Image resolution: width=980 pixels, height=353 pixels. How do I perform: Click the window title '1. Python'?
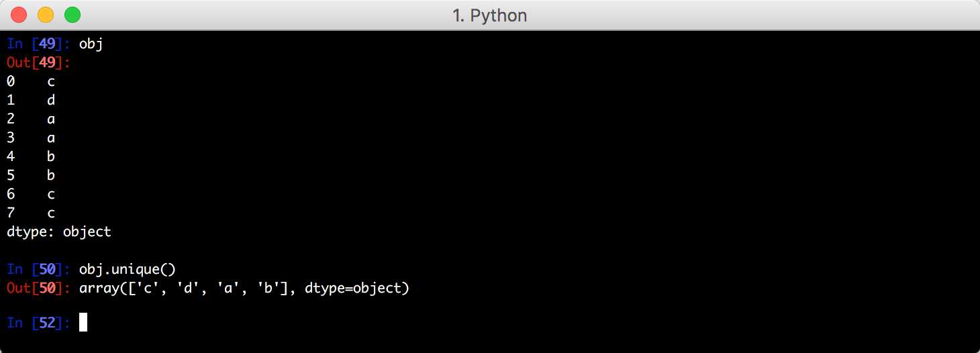pos(489,15)
